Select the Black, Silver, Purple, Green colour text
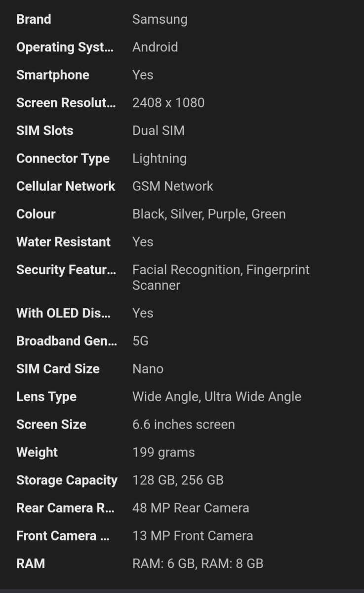Viewport: 364px width, 593px height. pyautogui.click(x=209, y=214)
